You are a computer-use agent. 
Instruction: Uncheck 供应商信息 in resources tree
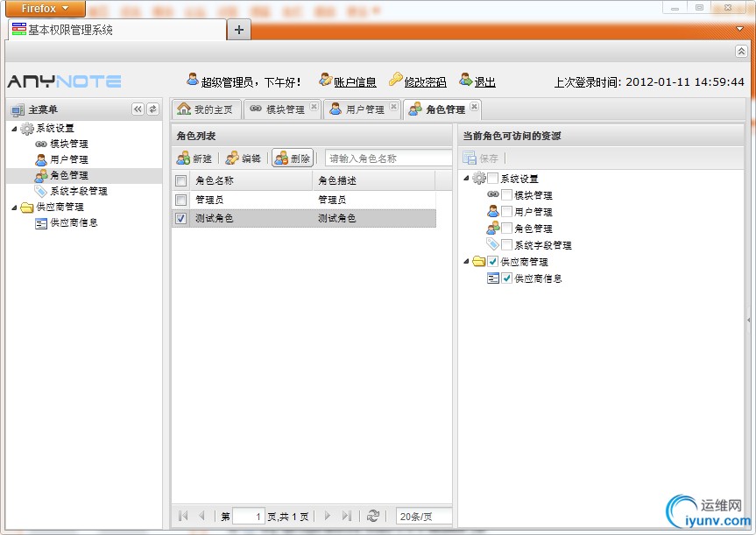tap(506, 278)
